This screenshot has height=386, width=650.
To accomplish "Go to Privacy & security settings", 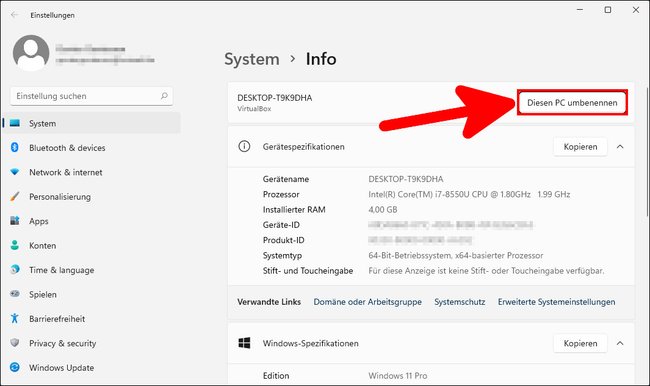I will click(x=92, y=343).
